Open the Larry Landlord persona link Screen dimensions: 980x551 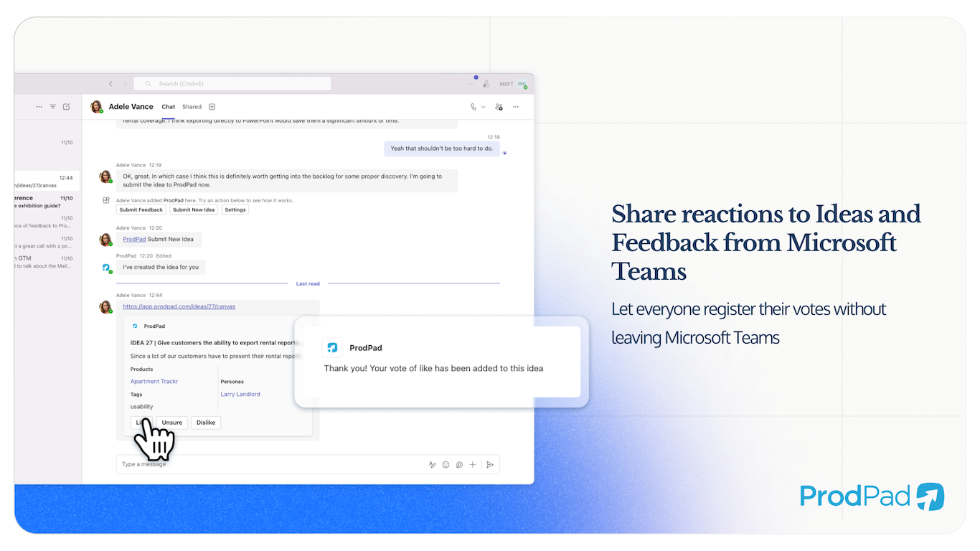(x=240, y=394)
